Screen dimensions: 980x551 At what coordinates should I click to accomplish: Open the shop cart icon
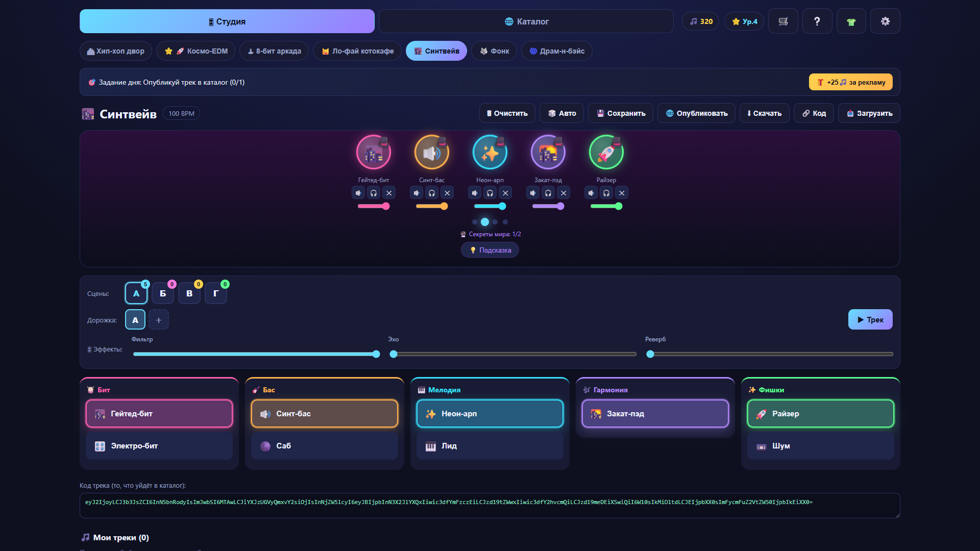pyautogui.click(x=783, y=21)
